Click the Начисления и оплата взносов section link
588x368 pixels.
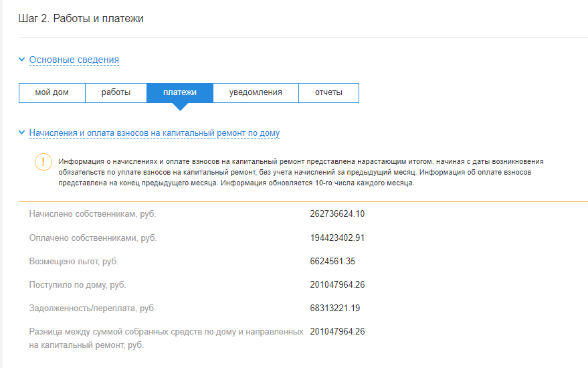[154, 133]
